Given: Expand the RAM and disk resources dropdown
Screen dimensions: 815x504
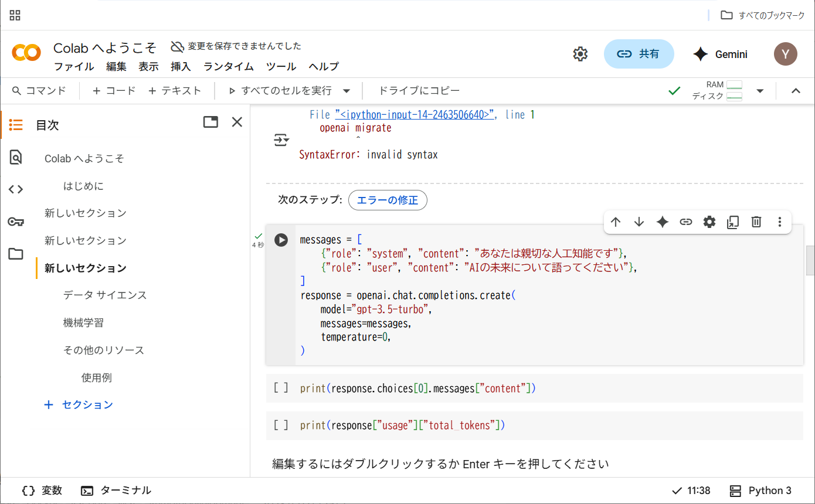Looking at the screenshot, I should pos(760,91).
